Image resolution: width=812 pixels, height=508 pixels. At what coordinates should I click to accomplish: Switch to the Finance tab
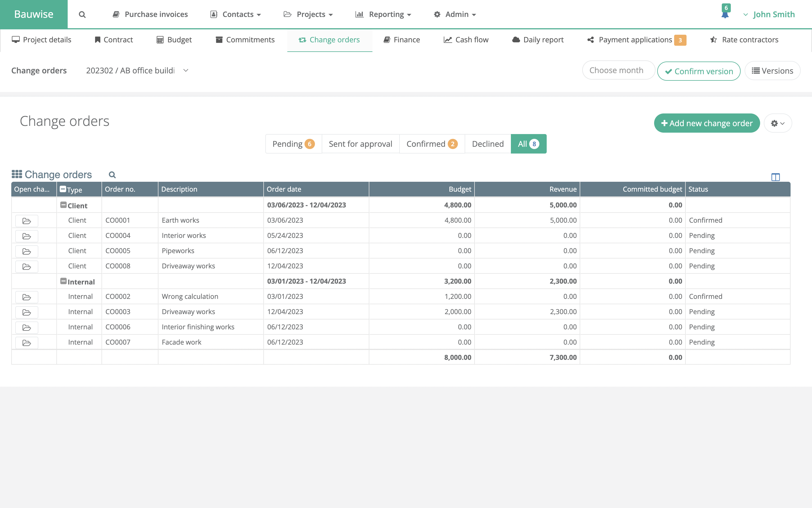(402, 40)
